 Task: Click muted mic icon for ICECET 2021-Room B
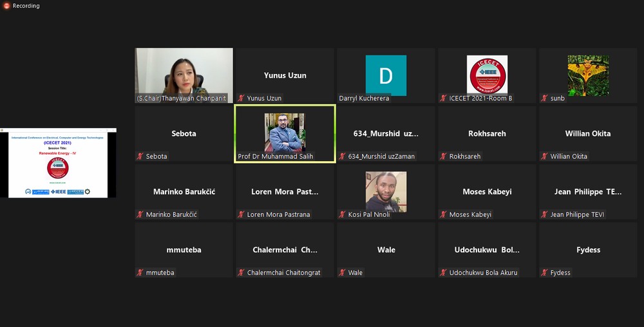[443, 98]
